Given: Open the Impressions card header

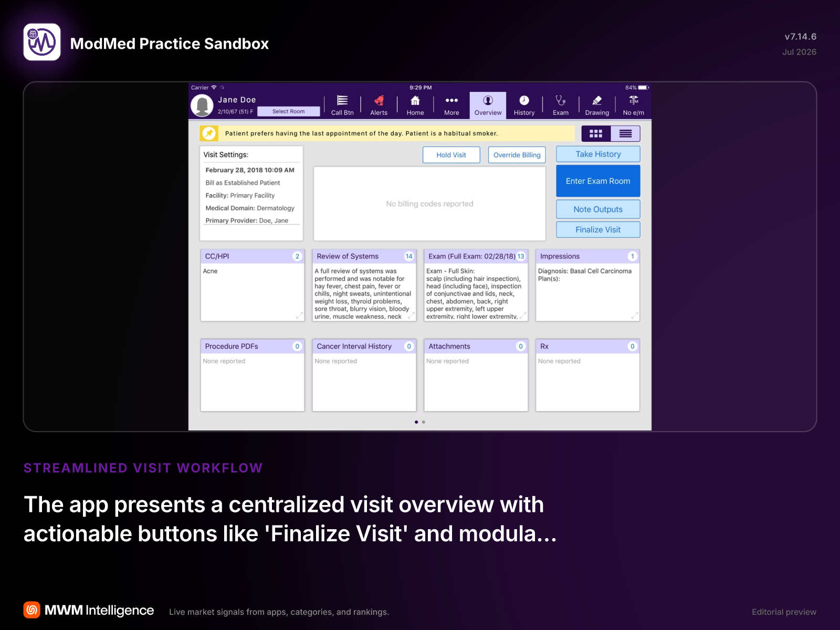Looking at the screenshot, I should click(x=587, y=256).
